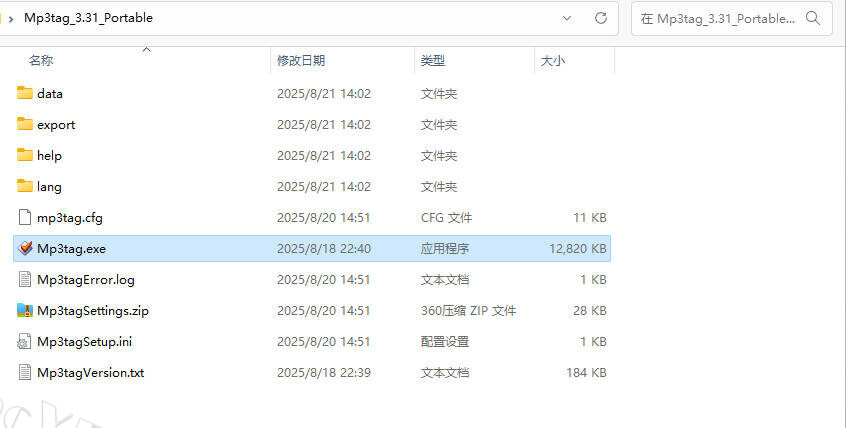Select the file name lang
The width and height of the screenshot is (846, 428).
(x=49, y=187)
